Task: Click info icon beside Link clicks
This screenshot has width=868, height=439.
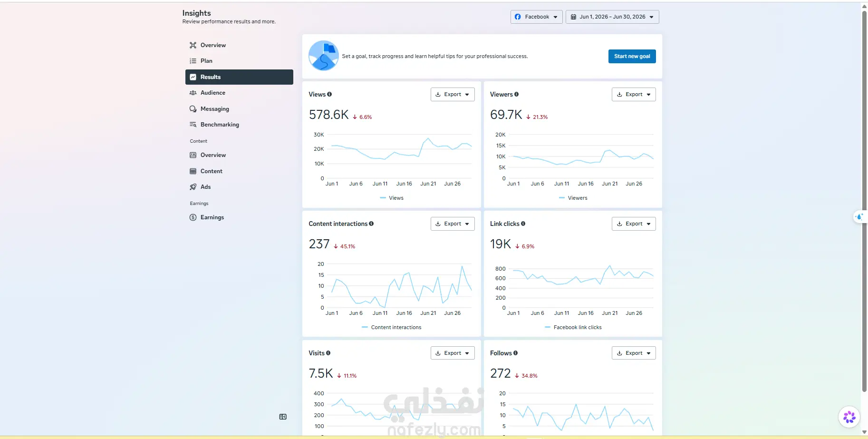Action: point(523,224)
